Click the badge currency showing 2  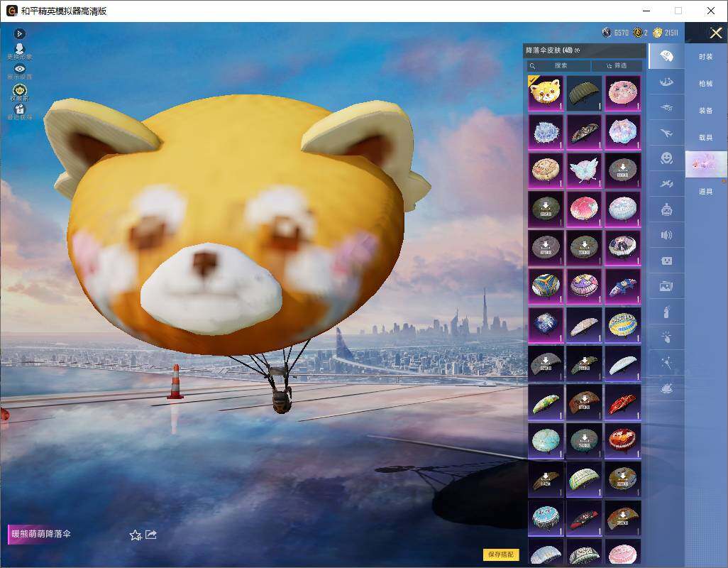[x=640, y=33]
